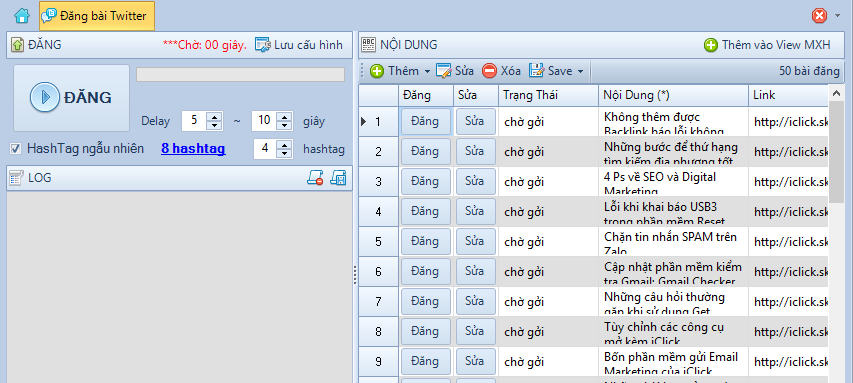853x383 pixels.
Task: Click the empty progress bar beside ĐĂNG
Action: pyautogui.click(x=240, y=75)
